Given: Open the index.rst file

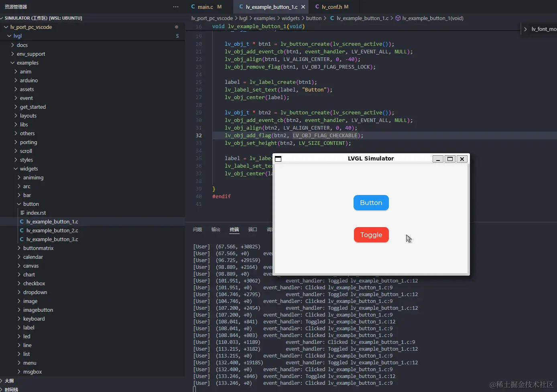Looking at the screenshot, I should [92, 213].
